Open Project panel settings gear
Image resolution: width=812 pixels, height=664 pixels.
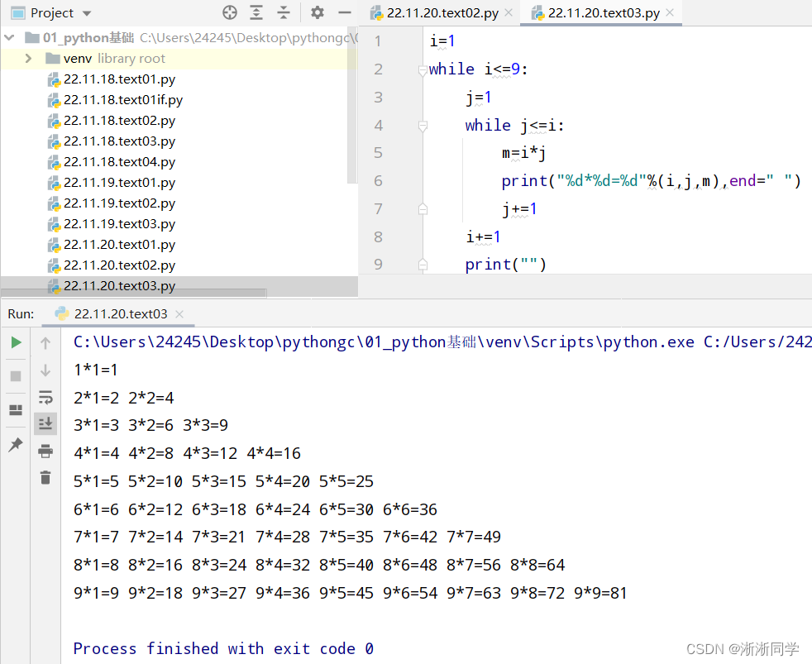click(317, 12)
